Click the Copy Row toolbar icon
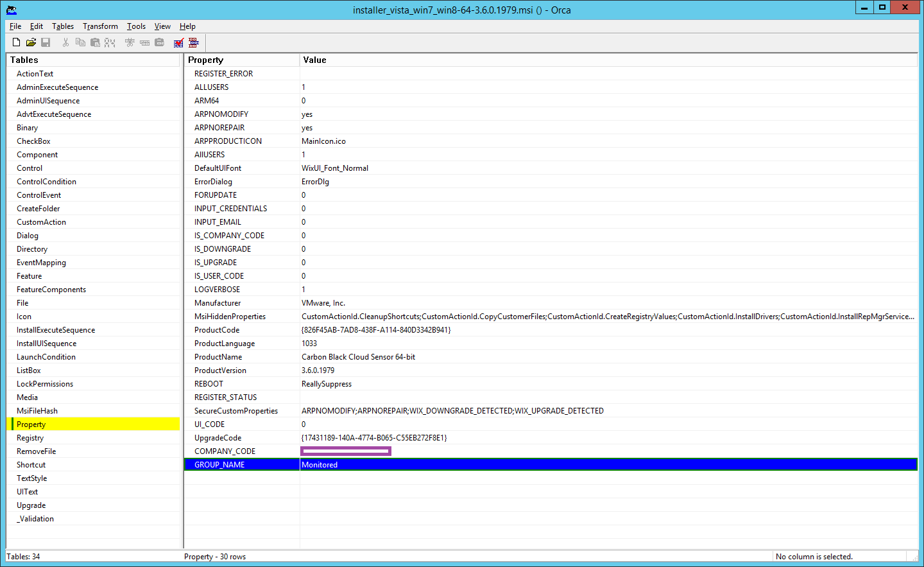The width and height of the screenshot is (924, 567). click(x=144, y=42)
